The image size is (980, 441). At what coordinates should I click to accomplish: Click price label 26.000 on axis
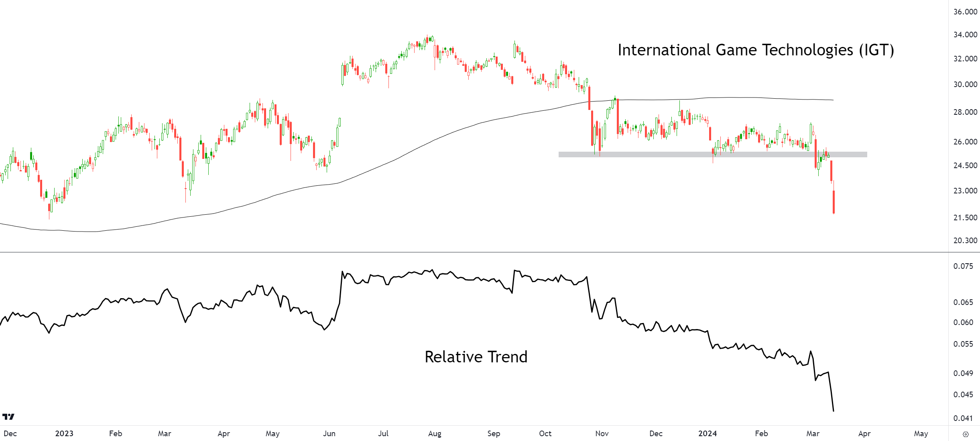pyautogui.click(x=965, y=142)
